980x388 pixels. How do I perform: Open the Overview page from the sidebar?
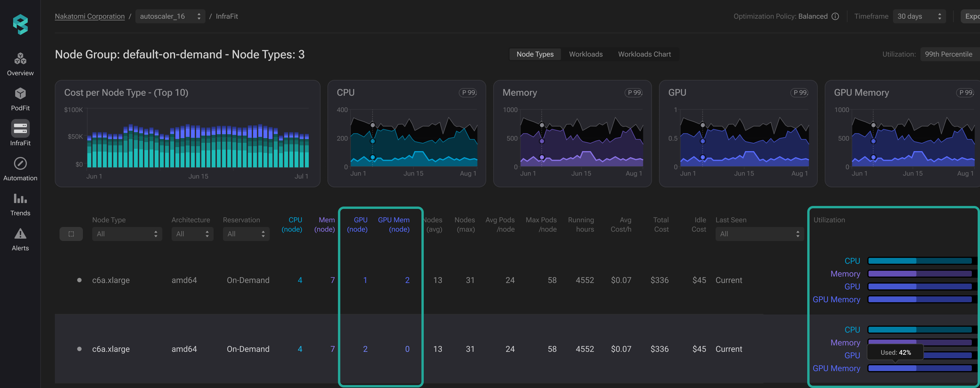pyautogui.click(x=20, y=64)
